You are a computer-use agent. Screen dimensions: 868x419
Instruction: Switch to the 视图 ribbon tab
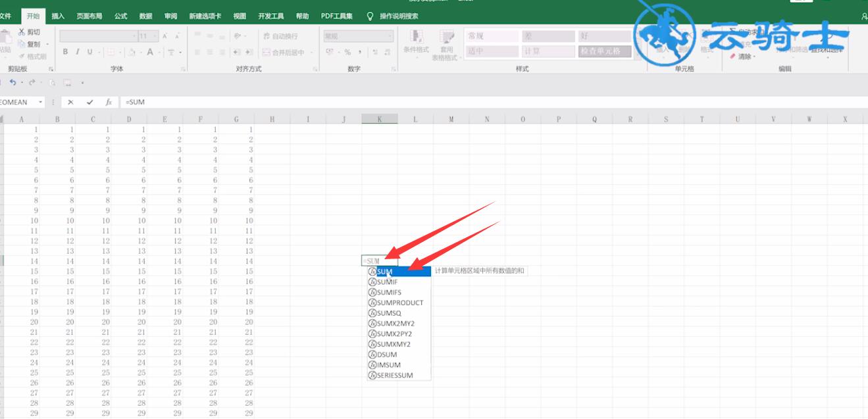click(x=240, y=16)
